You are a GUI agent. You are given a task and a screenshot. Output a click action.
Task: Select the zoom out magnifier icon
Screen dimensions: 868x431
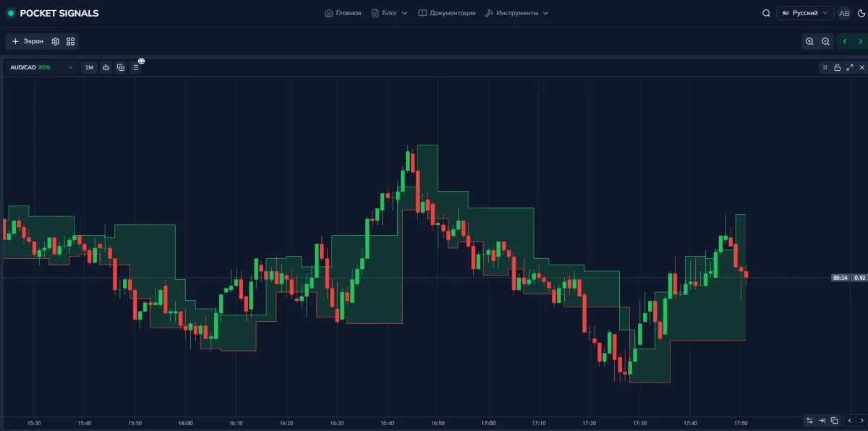pos(825,41)
